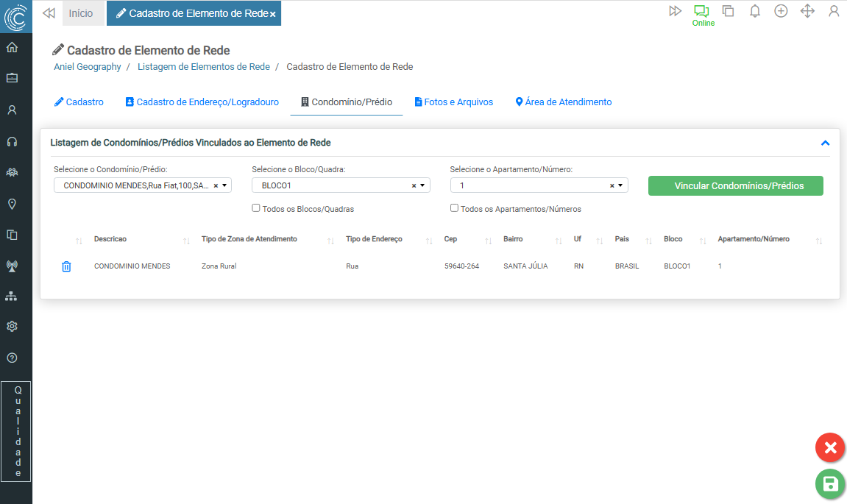
Task: Open the headset support icon in sidebar
Action: point(12,141)
